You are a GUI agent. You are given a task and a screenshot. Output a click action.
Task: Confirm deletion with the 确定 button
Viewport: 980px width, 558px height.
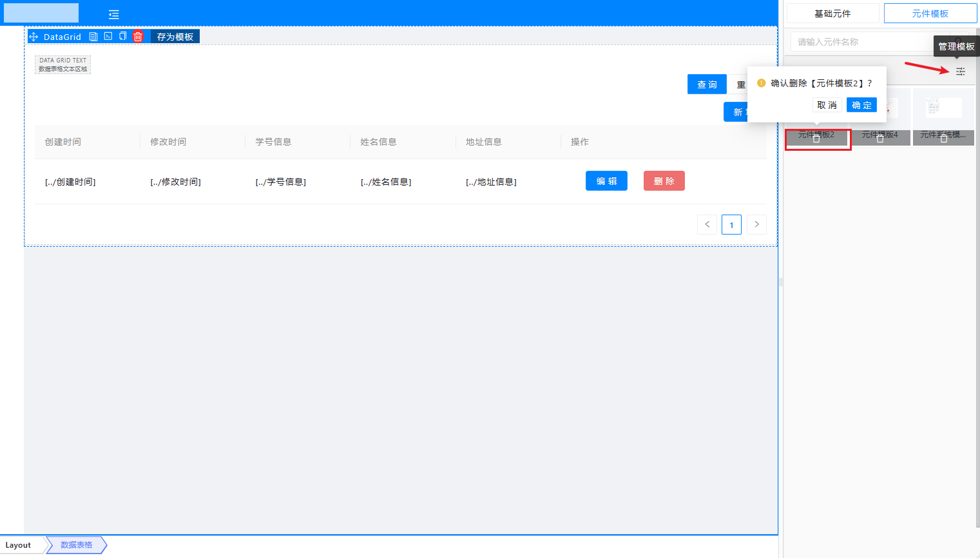pos(861,105)
